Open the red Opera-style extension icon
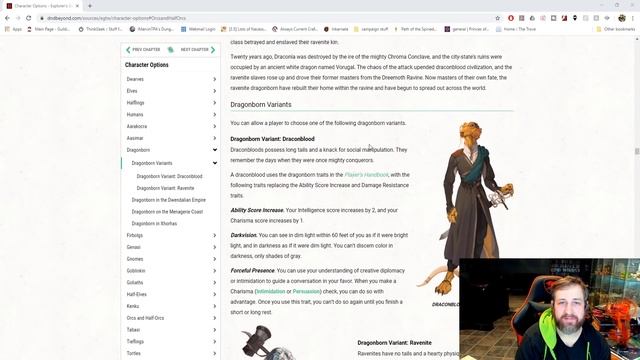The height and width of the screenshot is (360, 640). point(511,18)
